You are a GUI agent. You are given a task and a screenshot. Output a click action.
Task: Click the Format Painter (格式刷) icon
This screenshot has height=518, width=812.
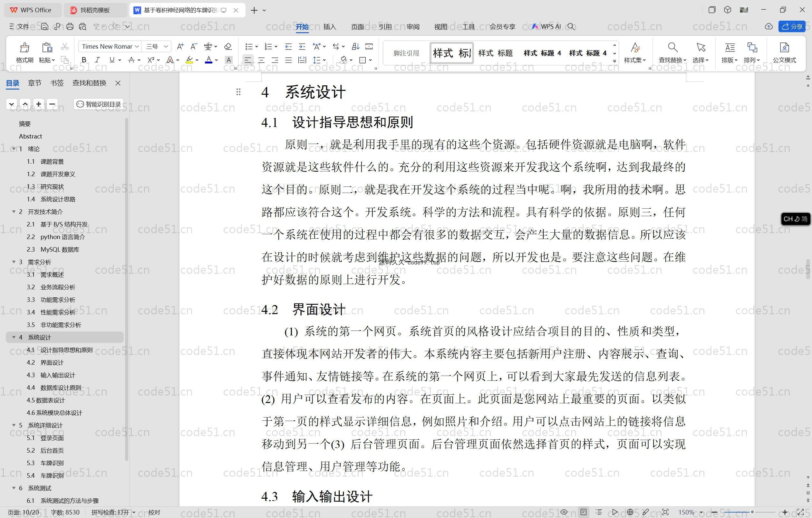point(24,48)
